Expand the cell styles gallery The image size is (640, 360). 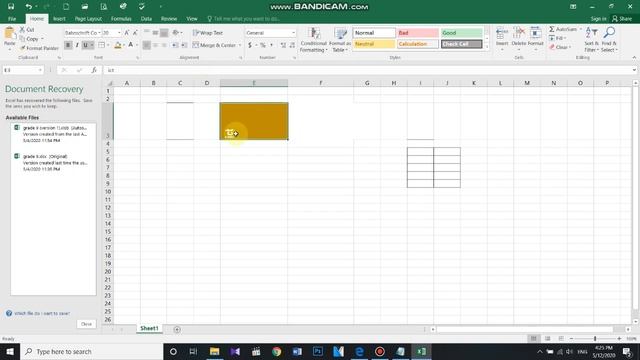(487, 47)
